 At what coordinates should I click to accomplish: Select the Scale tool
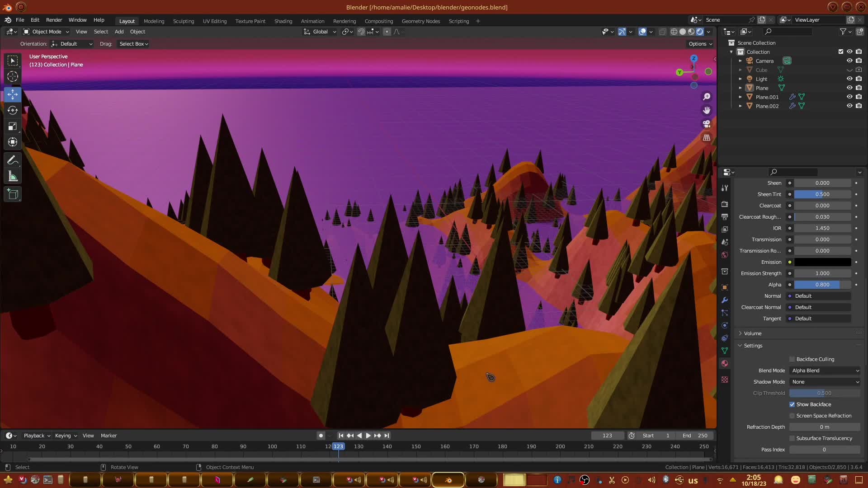click(x=13, y=127)
